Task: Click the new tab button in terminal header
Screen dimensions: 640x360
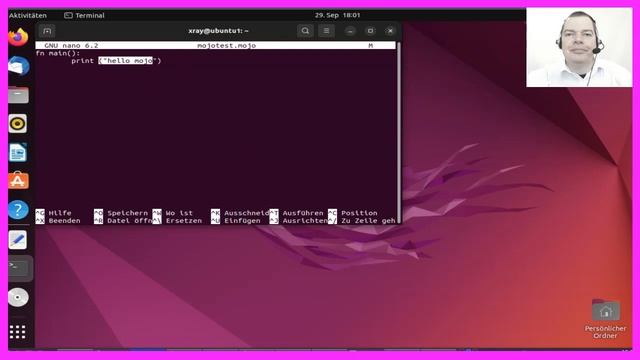Action: tap(47, 31)
